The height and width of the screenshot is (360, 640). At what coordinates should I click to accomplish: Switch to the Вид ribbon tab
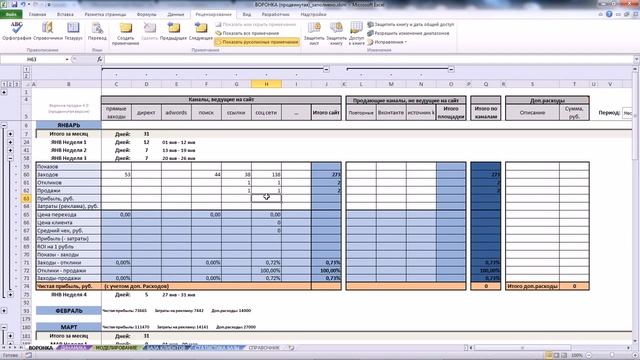[x=247, y=14]
